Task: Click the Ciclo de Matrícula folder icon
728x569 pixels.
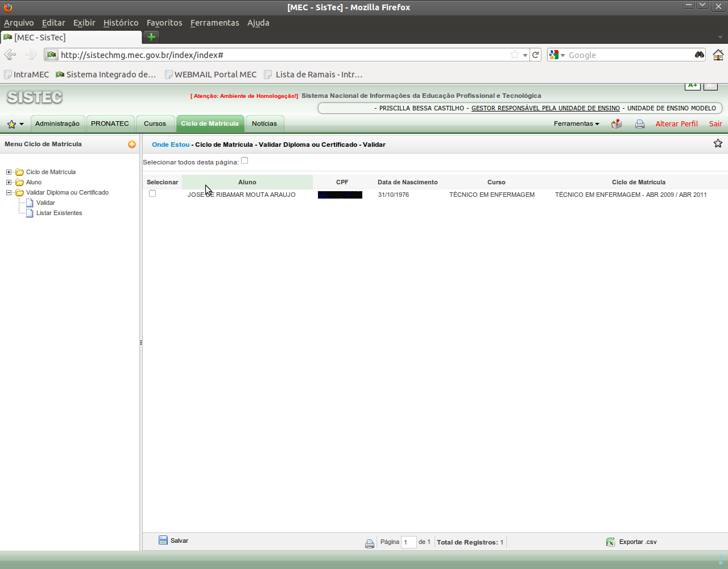Action: [20, 172]
